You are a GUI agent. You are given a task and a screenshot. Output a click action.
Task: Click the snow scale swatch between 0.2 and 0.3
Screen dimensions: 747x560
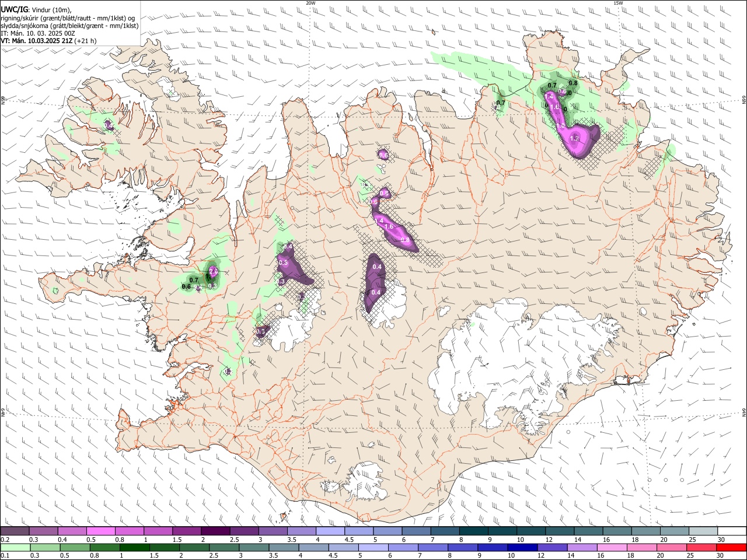(x=15, y=531)
